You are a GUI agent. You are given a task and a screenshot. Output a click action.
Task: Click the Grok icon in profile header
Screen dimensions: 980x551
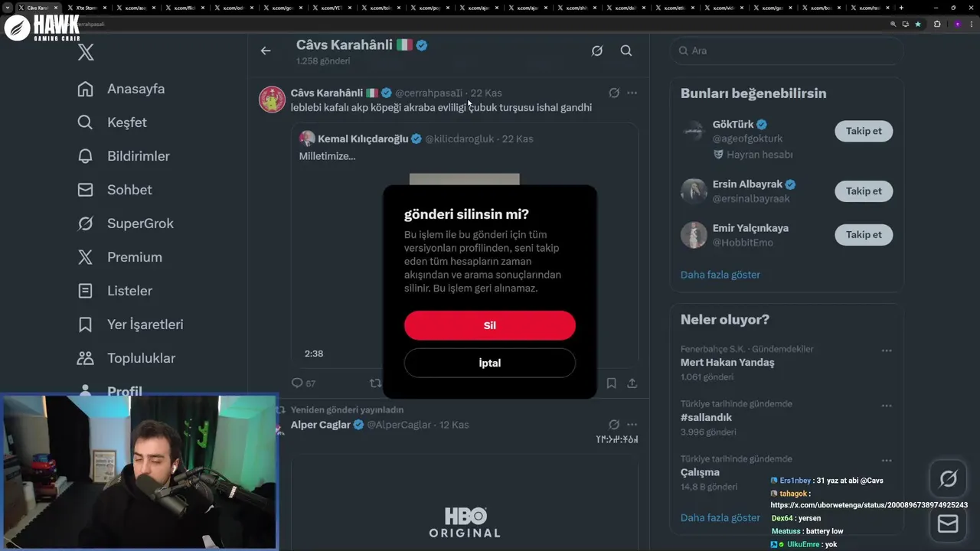click(x=597, y=51)
